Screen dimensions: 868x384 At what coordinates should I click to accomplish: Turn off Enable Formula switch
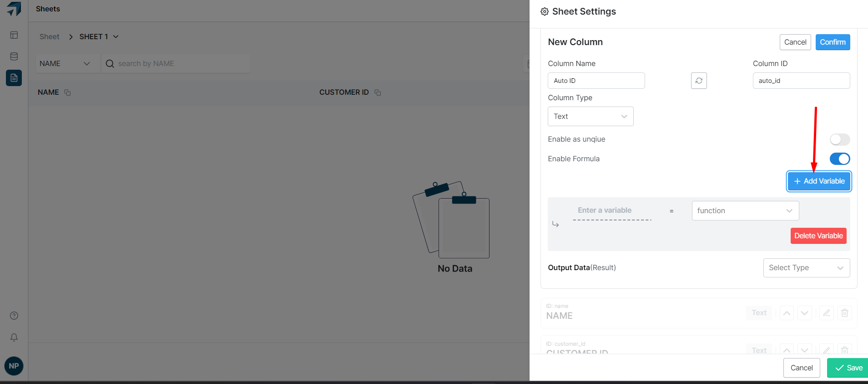point(839,159)
